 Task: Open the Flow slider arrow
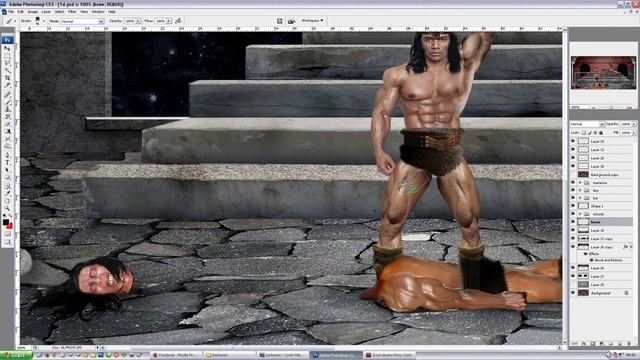pyautogui.click(x=168, y=21)
